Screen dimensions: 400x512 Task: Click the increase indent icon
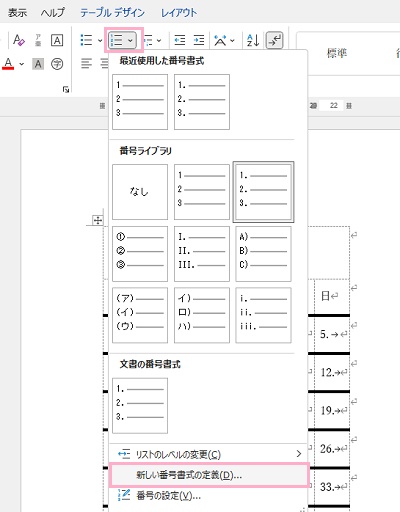[199, 40]
